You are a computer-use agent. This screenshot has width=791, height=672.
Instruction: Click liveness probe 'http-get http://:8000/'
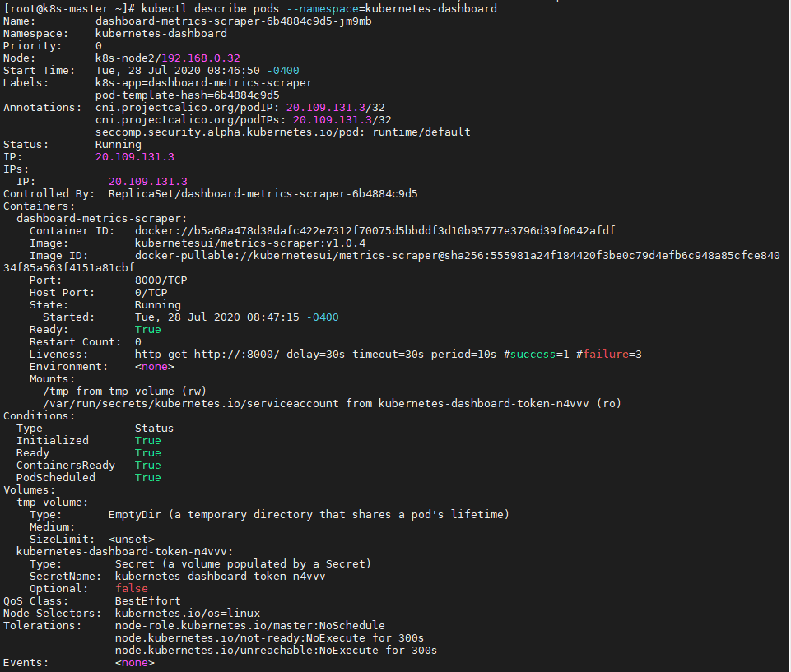(207, 355)
